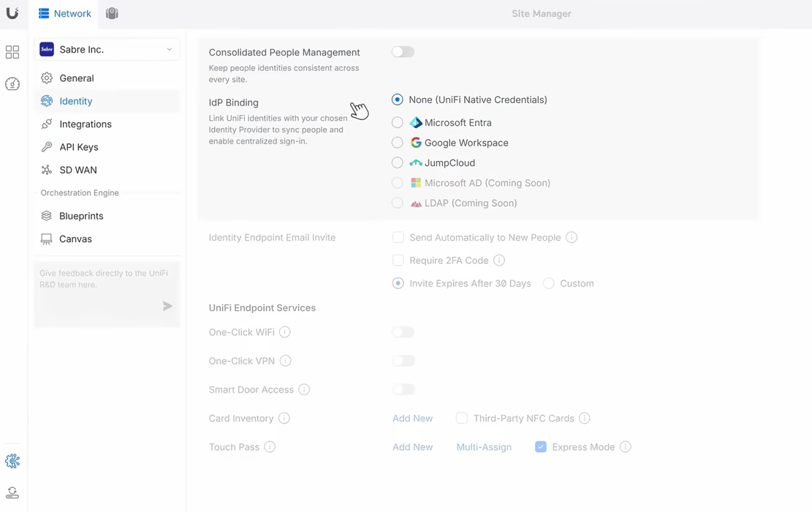Open Touch Pass info icon
The image size is (812, 512).
(270, 447)
